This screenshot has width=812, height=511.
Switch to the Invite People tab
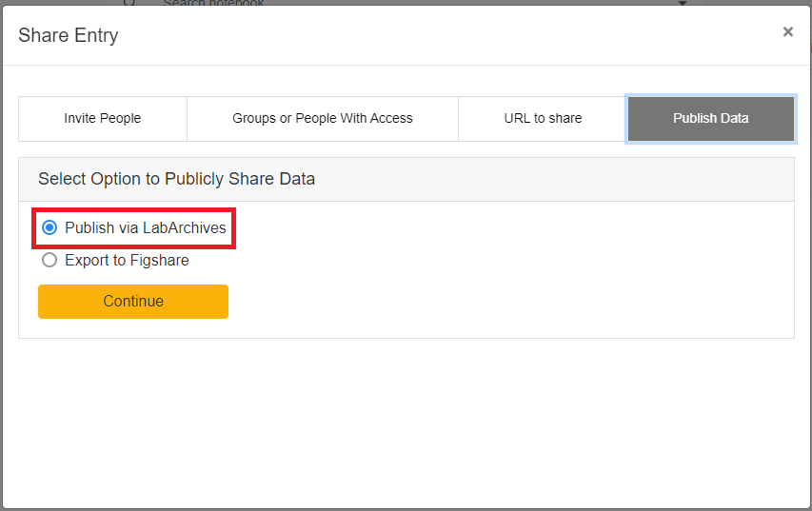tap(103, 119)
